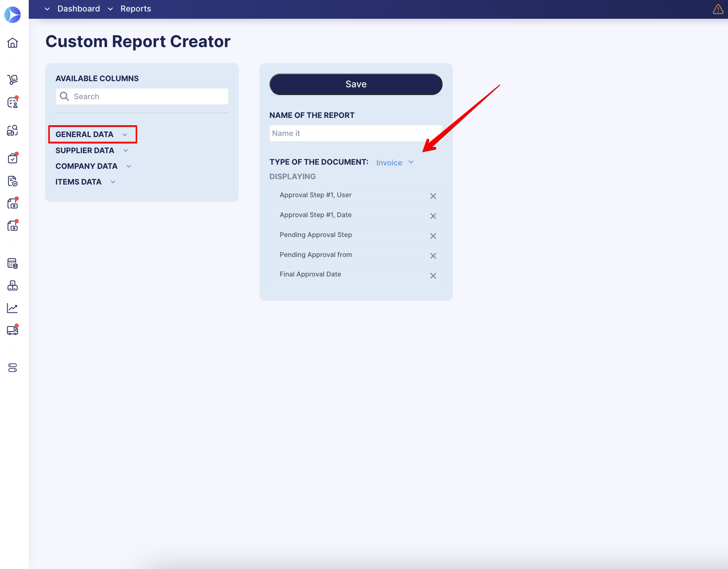Screen dimensions: 728x569
Task: Select the Pending Approval Step row
Action: (356, 235)
